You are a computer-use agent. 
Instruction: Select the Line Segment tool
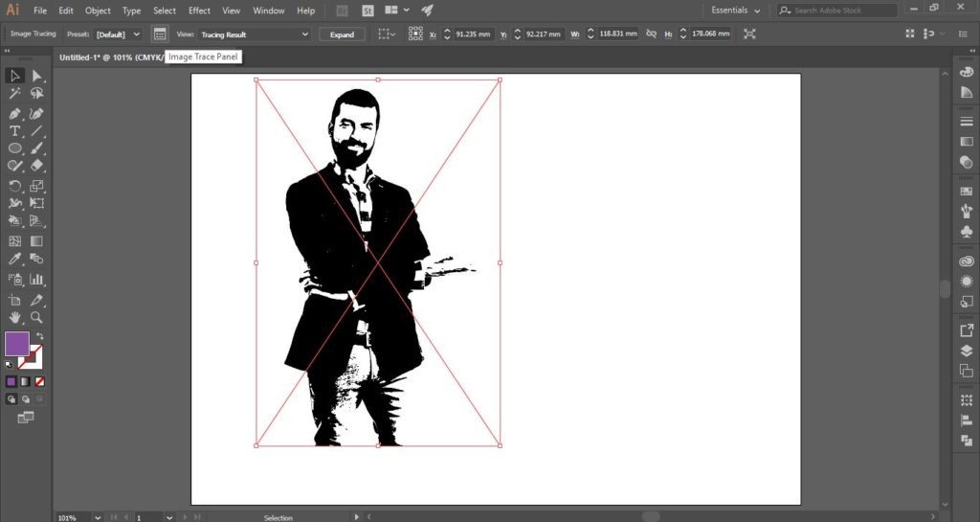click(x=36, y=131)
